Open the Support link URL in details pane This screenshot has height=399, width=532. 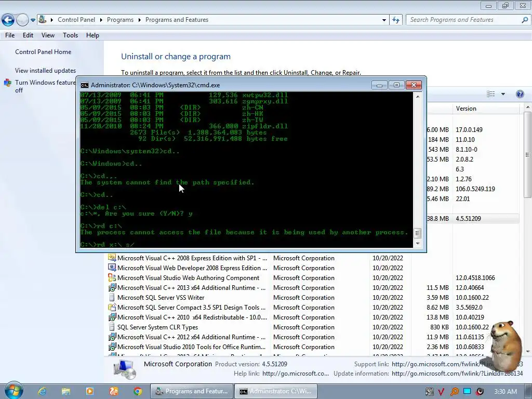pyautogui.click(x=457, y=364)
